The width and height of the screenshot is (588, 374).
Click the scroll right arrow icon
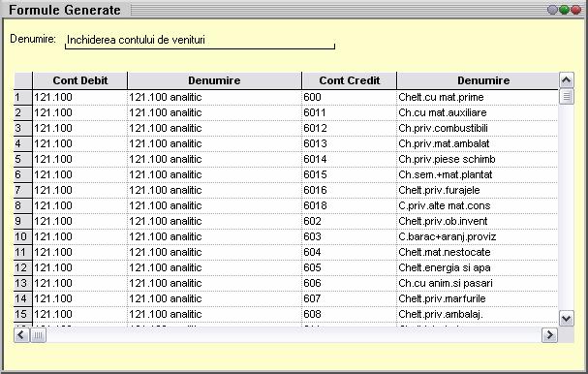pyautogui.click(x=549, y=334)
